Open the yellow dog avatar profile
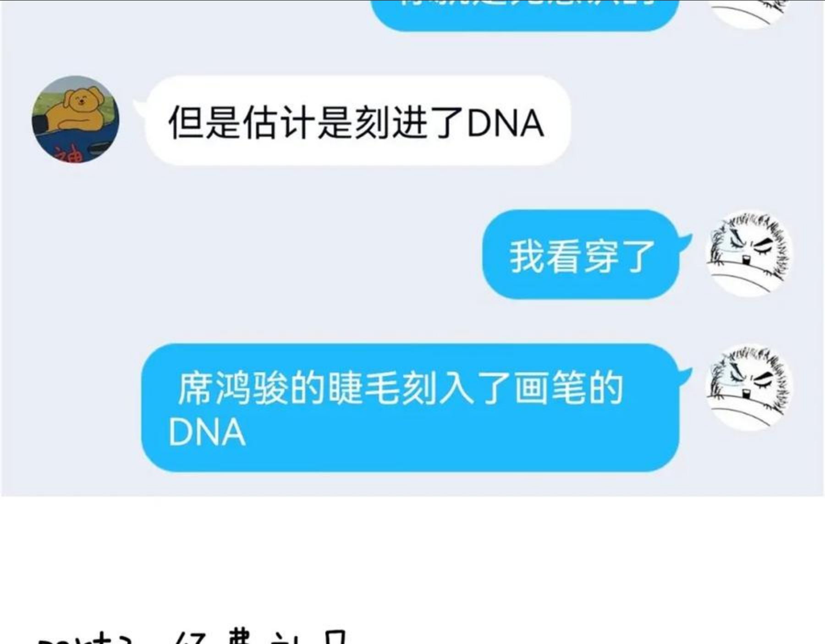The height and width of the screenshot is (644, 825). (x=75, y=119)
